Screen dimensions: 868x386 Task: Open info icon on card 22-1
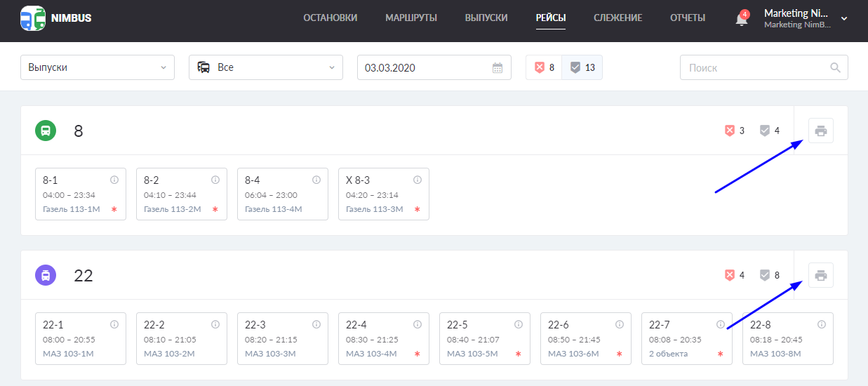[x=114, y=325]
